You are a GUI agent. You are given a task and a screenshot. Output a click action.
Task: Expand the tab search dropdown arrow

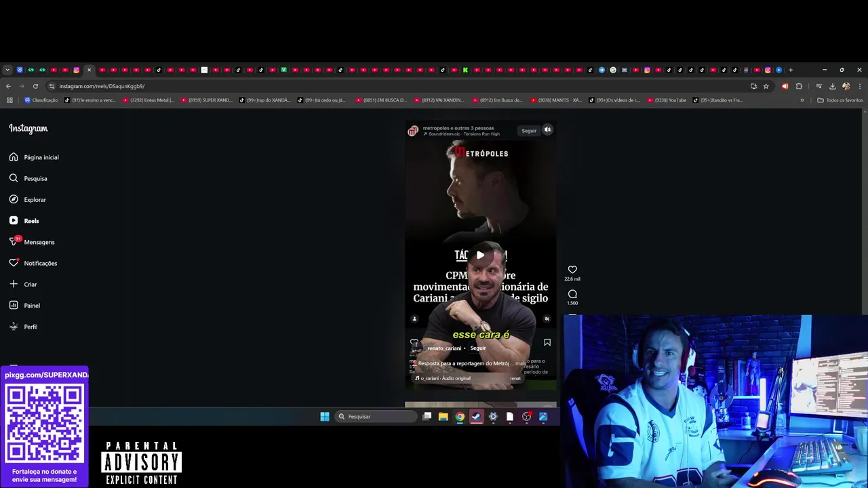[x=7, y=70]
